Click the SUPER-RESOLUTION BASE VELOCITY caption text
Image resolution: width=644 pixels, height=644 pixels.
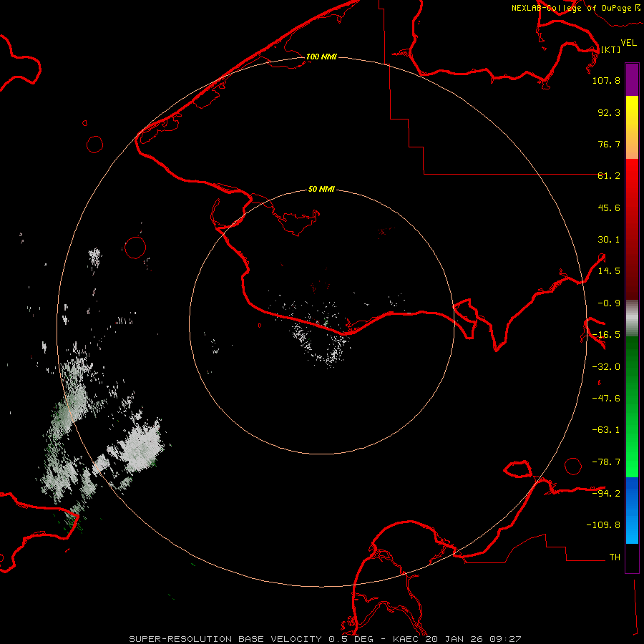click(227, 639)
